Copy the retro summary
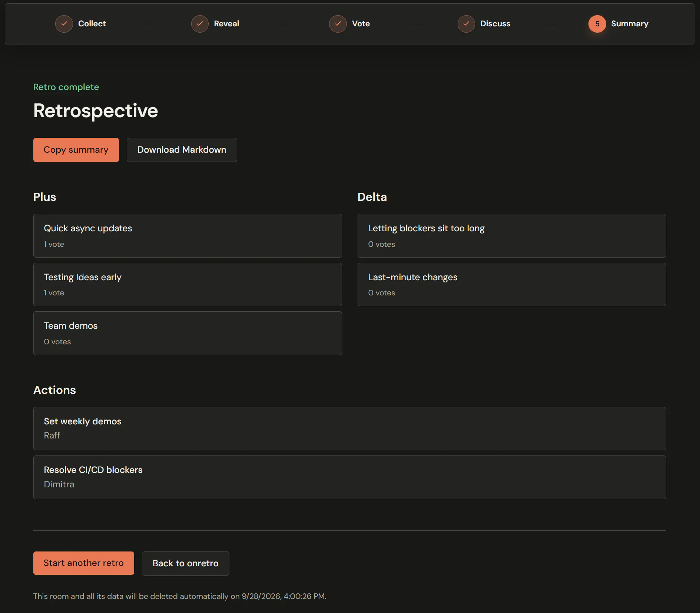Screen dimensions: 700x613 pos(76,150)
